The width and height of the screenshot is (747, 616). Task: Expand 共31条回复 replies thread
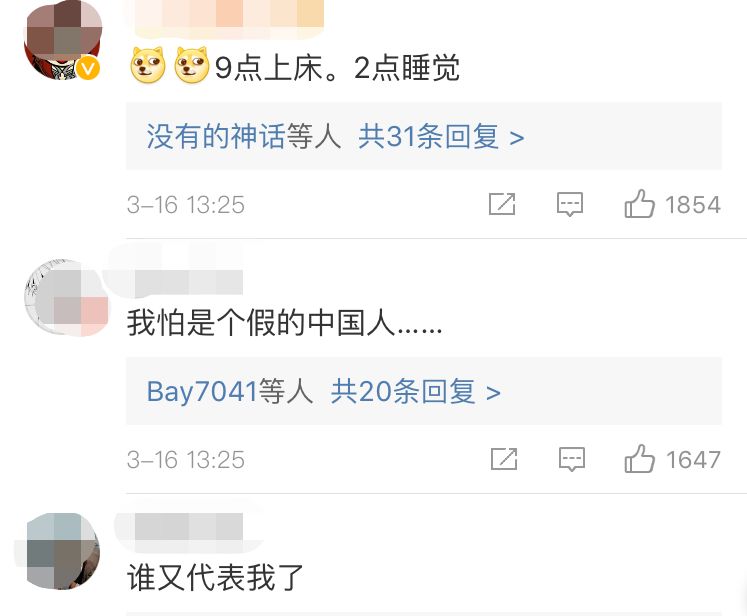point(441,137)
